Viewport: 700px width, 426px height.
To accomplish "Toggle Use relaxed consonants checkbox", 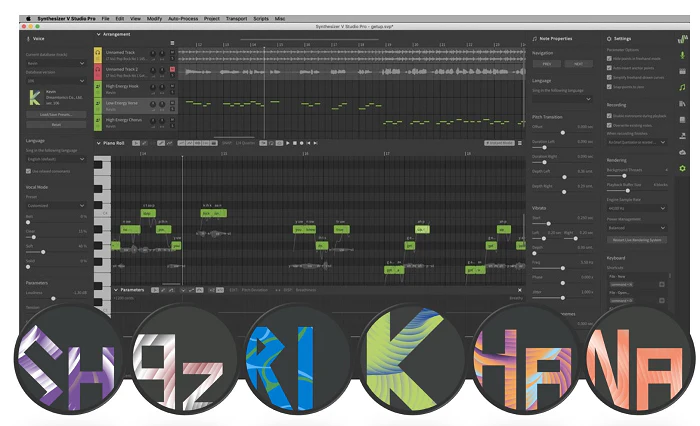I will point(28,171).
